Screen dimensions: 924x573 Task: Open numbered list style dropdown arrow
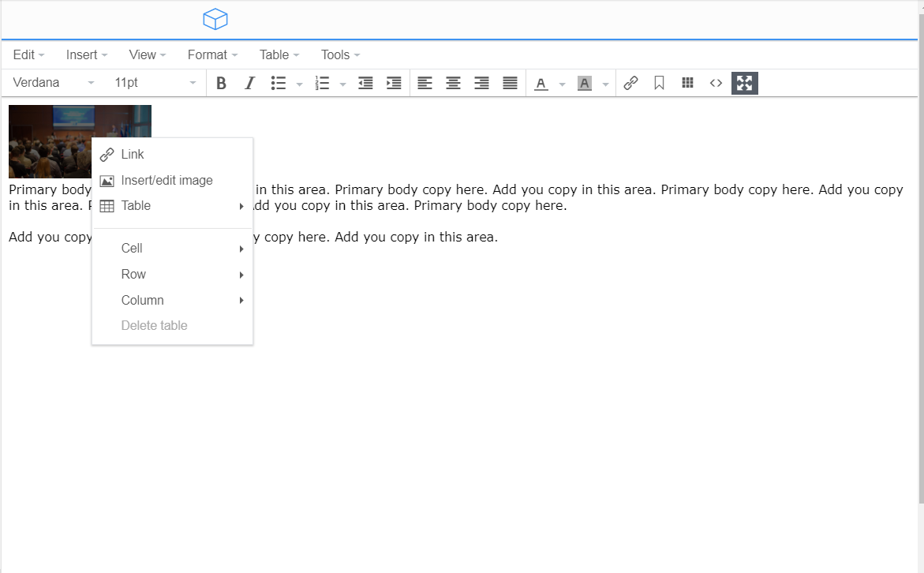tap(343, 84)
